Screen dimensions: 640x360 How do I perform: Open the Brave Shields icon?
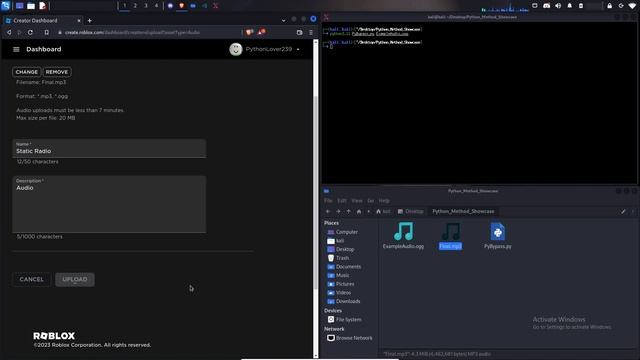249,32
